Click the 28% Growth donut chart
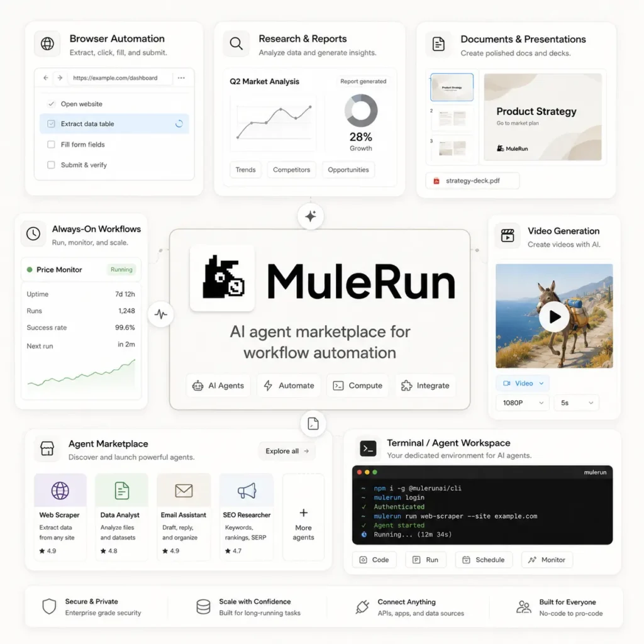Image resolution: width=644 pixels, height=644 pixels. [360, 111]
